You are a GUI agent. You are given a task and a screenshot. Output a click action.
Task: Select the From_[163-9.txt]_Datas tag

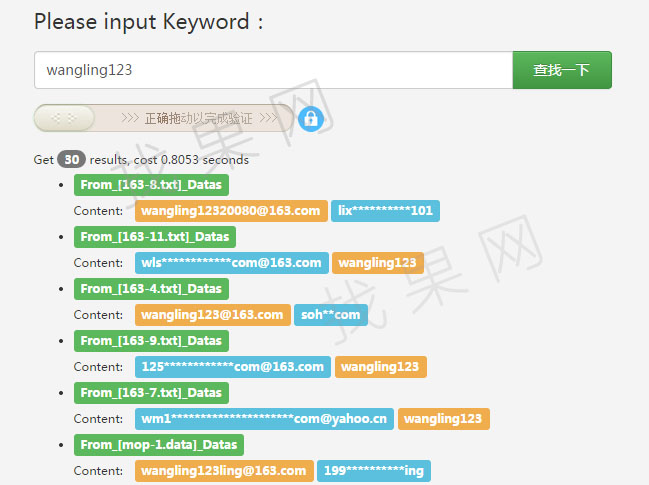click(x=151, y=341)
